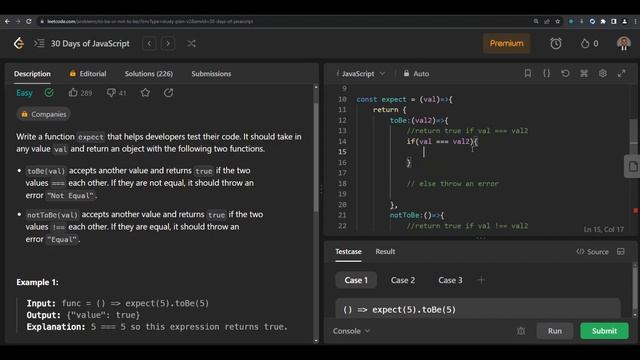Click the testcase panel scrollbar
Screen dimensions: 640x360
634,288
